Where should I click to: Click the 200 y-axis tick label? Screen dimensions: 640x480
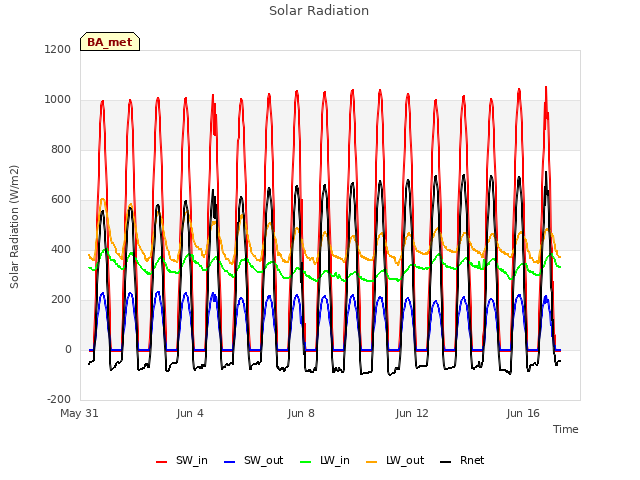(61, 300)
